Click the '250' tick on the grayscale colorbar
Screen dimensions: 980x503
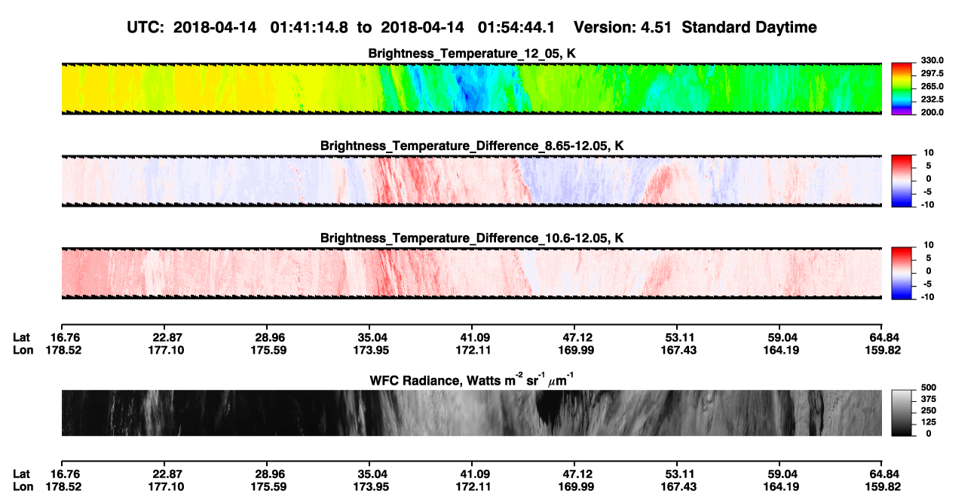click(929, 409)
